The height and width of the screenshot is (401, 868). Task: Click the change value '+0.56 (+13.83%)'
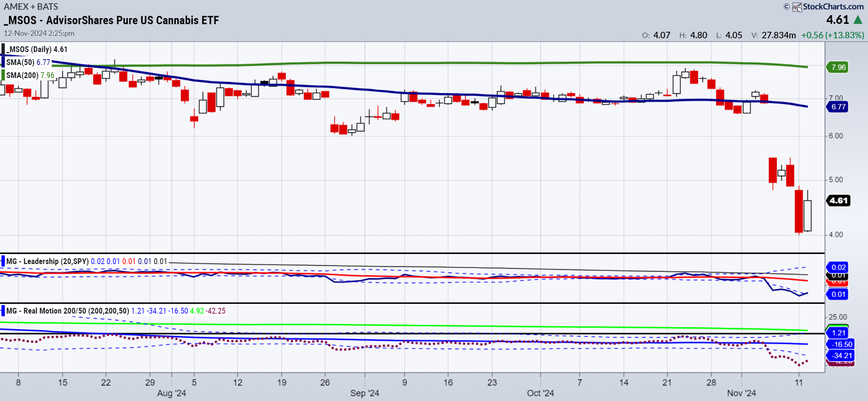coord(833,35)
